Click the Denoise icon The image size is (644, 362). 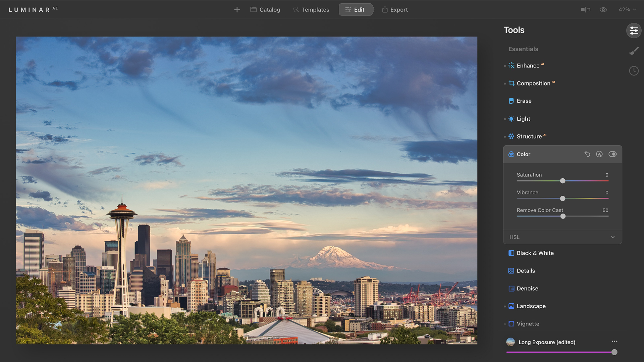click(511, 289)
